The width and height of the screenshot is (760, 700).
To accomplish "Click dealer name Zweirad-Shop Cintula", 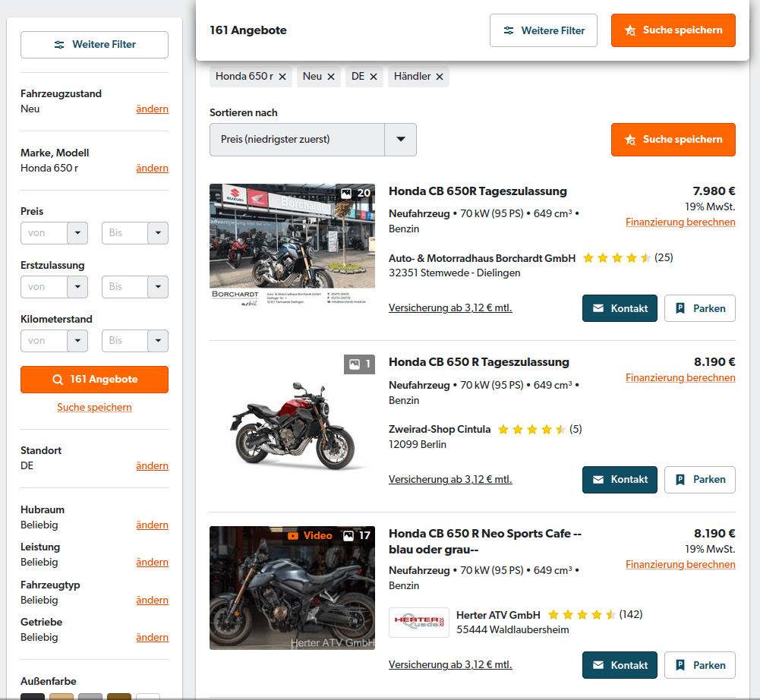I will pos(440,430).
